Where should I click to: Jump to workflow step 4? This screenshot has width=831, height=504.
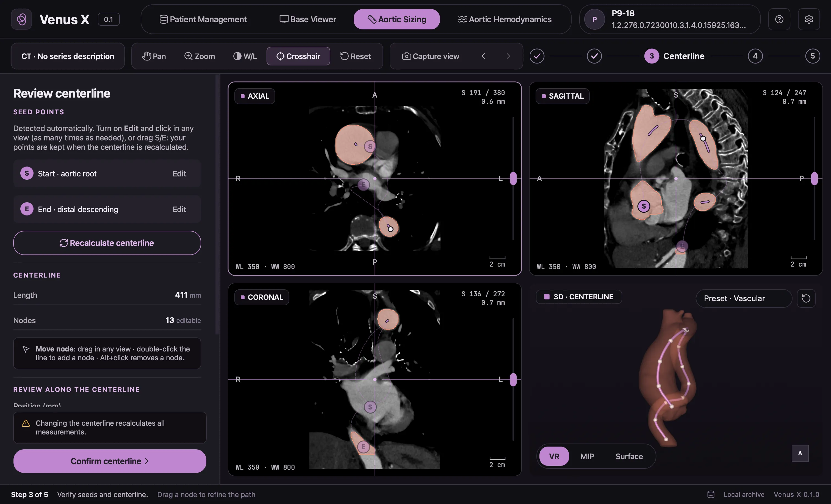(755, 56)
